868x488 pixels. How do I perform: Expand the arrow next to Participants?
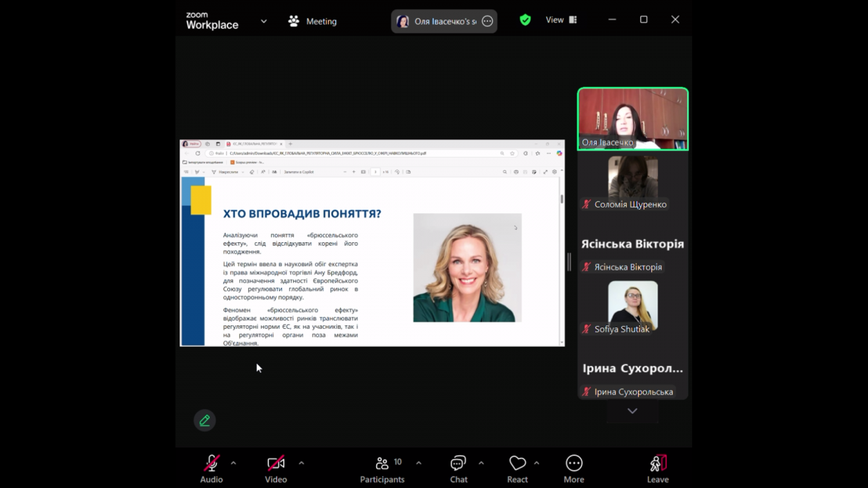point(419,463)
